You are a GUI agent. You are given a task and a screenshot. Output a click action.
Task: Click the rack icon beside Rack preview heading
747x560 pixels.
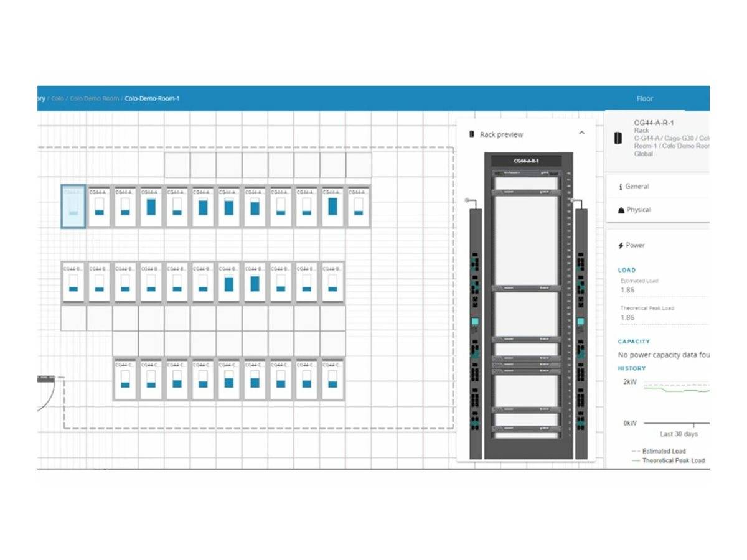(x=473, y=134)
